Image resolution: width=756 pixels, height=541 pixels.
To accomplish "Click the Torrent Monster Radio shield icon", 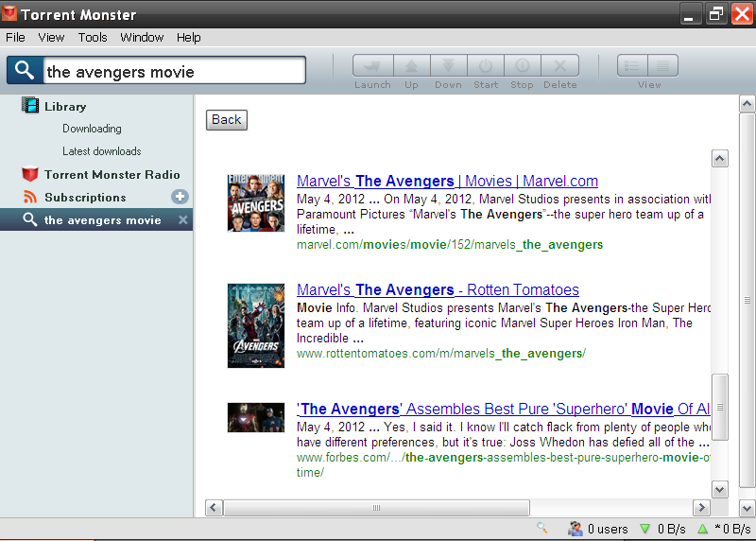I will (x=30, y=174).
